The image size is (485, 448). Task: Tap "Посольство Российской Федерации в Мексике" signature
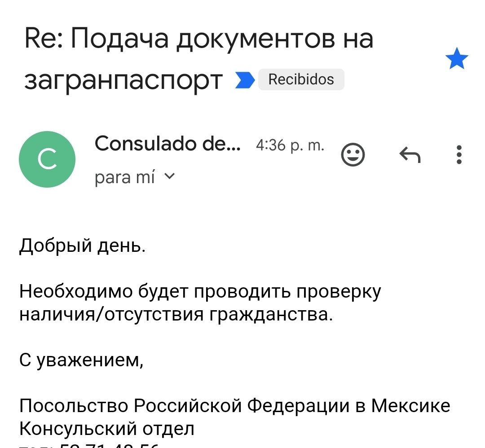[234, 406]
